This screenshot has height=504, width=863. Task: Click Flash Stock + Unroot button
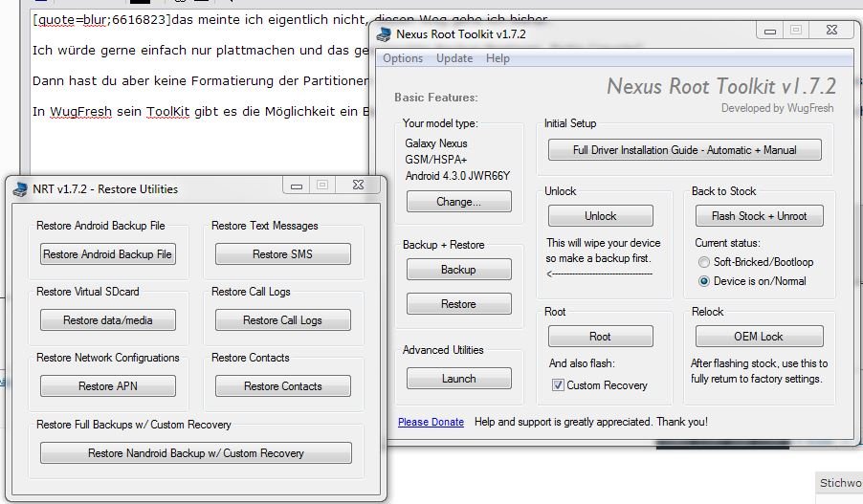coord(759,216)
